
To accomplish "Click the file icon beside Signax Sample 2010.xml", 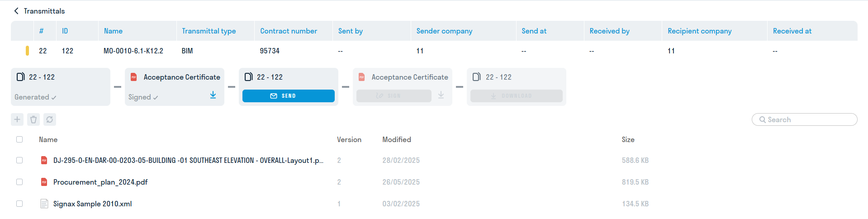I will tap(44, 204).
